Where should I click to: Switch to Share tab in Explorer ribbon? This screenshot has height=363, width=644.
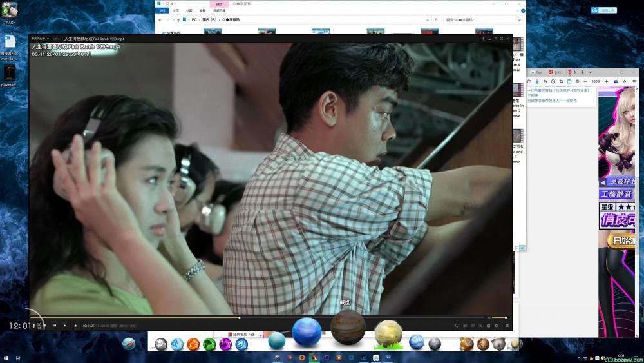tap(189, 10)
